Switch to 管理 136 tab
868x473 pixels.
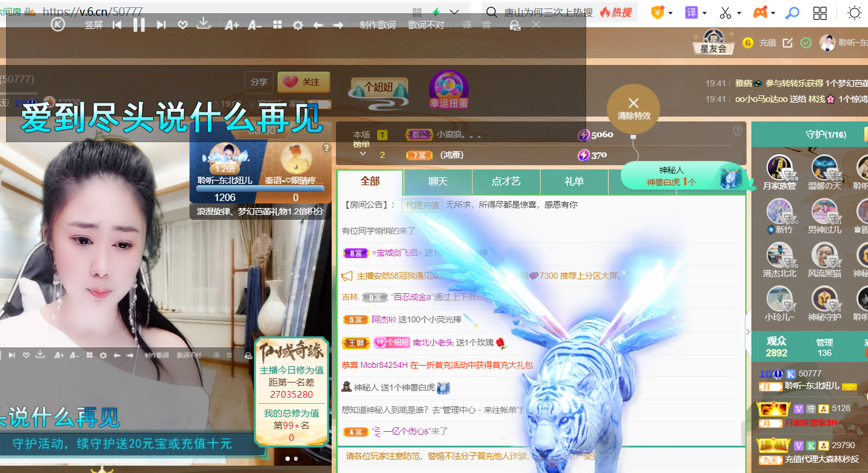click(824, 347)
